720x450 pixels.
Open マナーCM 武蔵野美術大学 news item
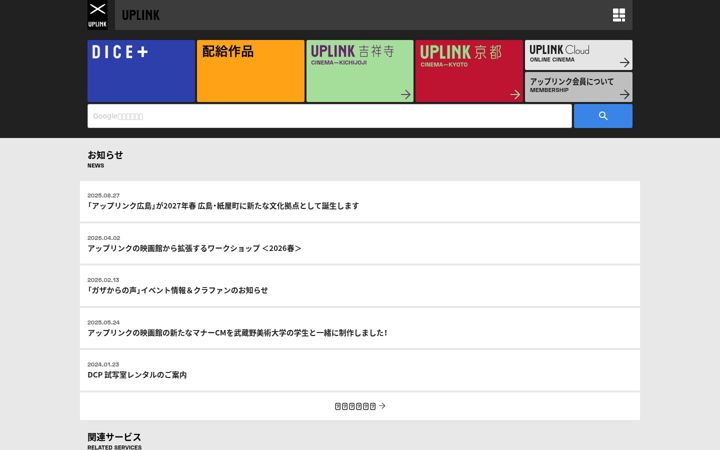click(x=360, y=328)
